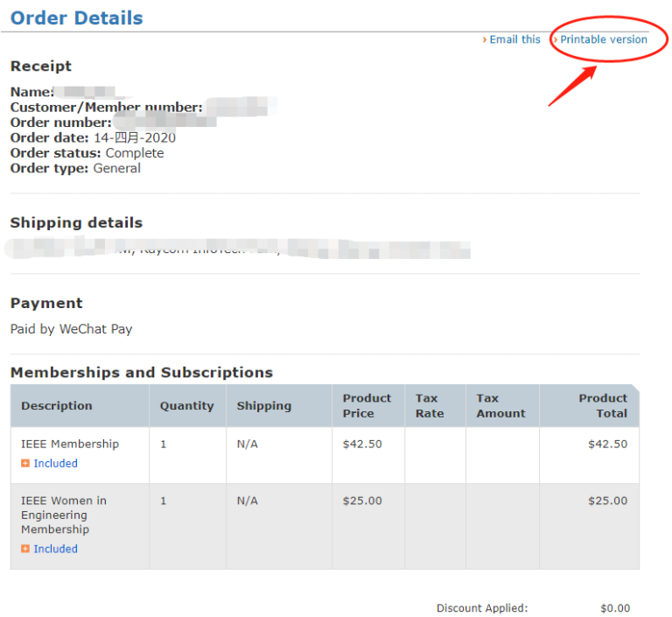Select the Tax Rate column header
Image resolution: width=672 pixels, height=617 pixels.
pos(430,406)
